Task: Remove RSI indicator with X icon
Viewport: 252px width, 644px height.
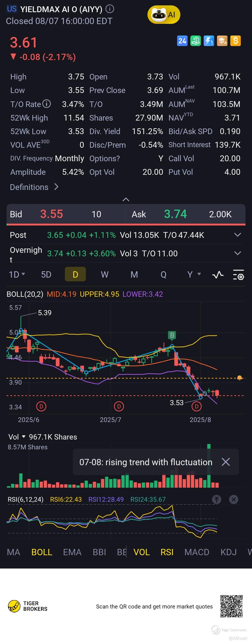Action: 234,500
